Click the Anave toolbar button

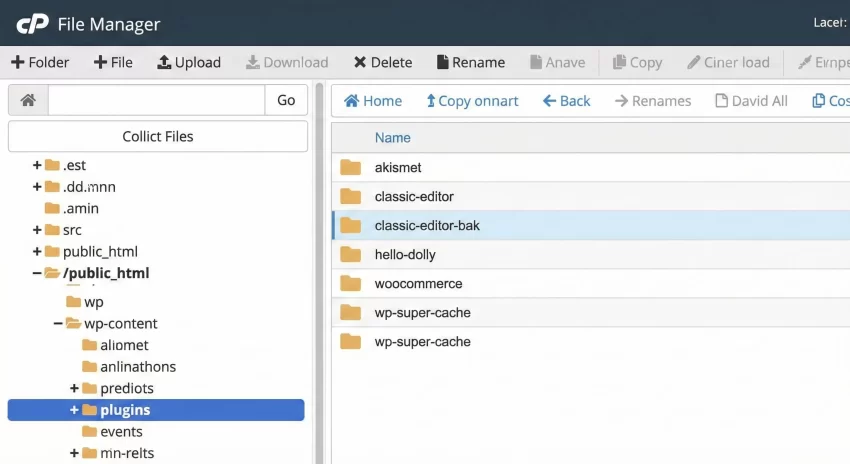pyautogui.click(x=557, y=62)
